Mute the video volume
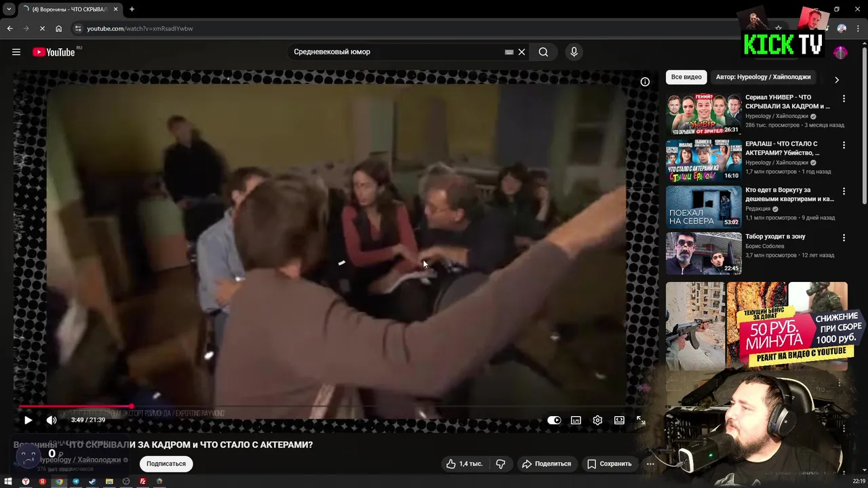This screenshot has width=868, height=488. pos(52,420)
